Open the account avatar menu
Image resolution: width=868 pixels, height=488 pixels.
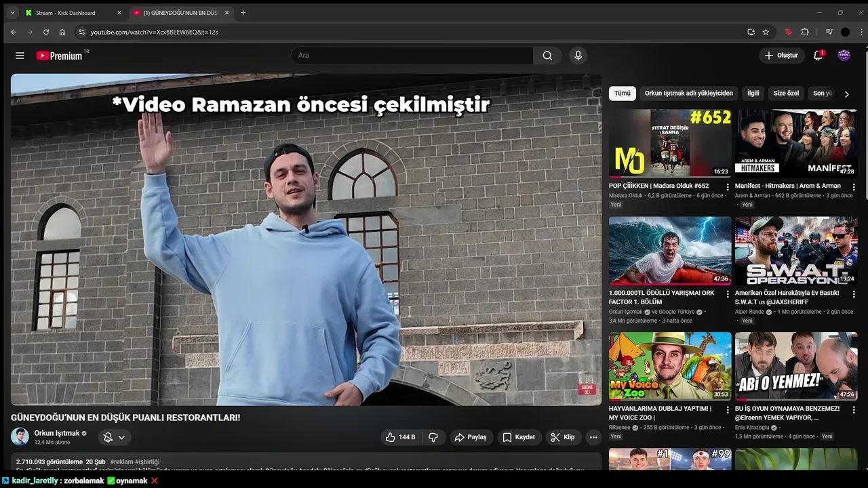(844, 56)
